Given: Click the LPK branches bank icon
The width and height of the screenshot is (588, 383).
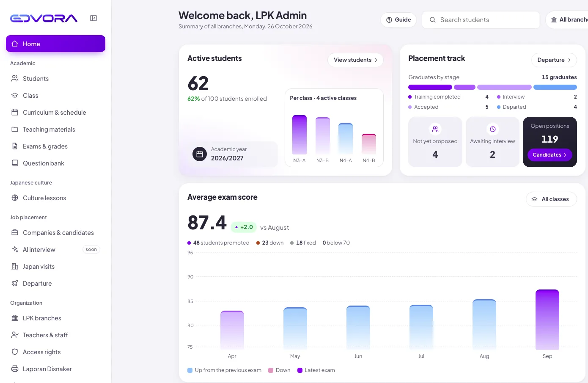Looking at the screenshot, I should point(15,318).
